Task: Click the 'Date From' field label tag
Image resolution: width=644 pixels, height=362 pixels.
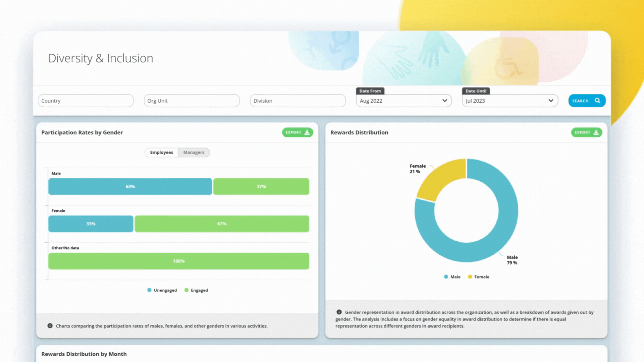Action: coord(370,91)
